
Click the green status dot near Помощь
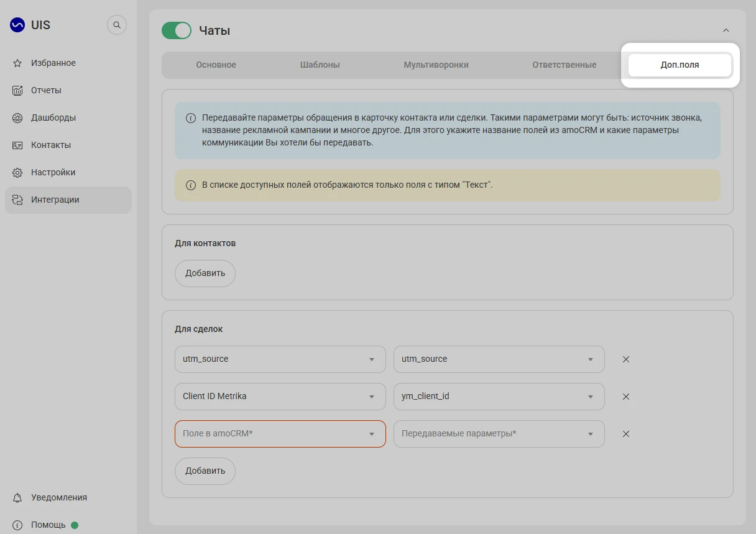(x=75, y=525)
